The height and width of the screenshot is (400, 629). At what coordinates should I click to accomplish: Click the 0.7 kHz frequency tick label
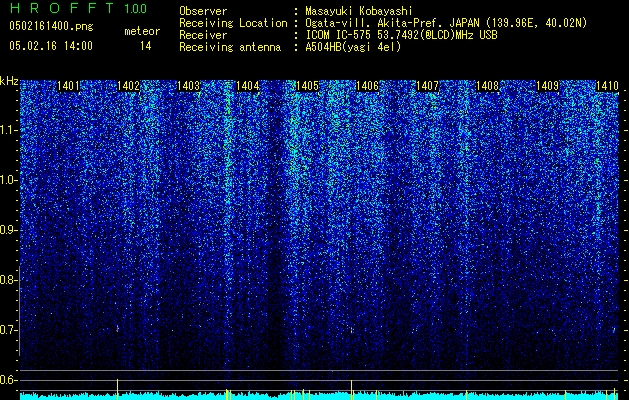point(8,330)
